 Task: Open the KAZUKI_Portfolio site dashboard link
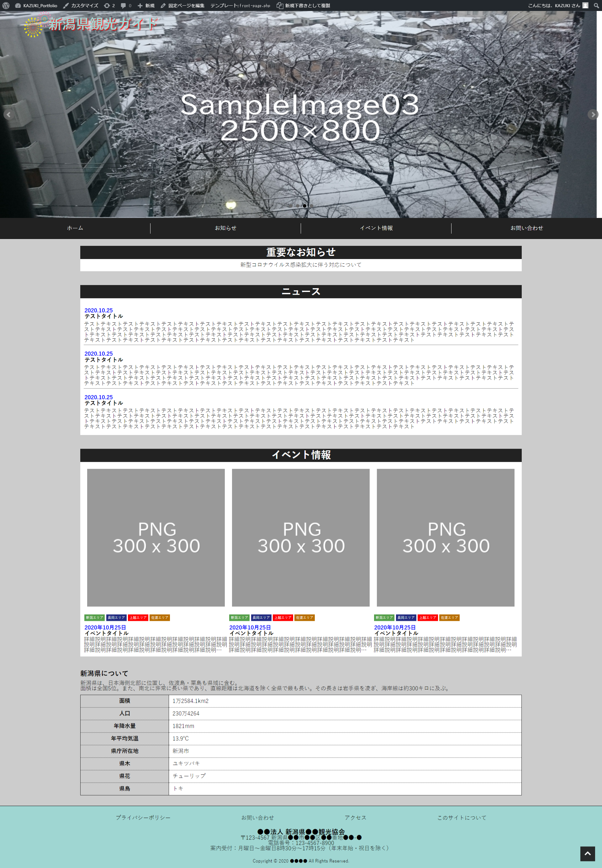click(x=36, y=5)
